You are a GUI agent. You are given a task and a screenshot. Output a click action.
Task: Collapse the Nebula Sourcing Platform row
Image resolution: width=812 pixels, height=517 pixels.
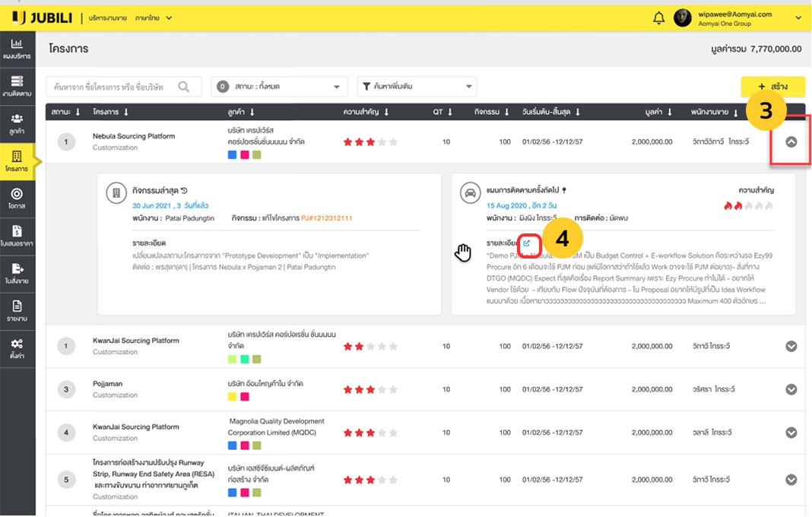point(791,141)
